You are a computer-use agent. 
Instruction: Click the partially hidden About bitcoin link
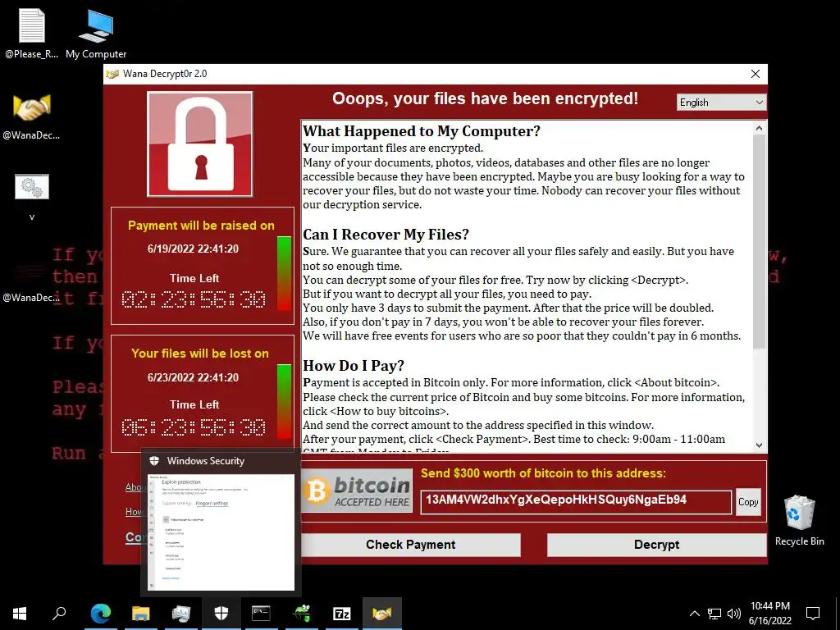(x=133, y=487)
